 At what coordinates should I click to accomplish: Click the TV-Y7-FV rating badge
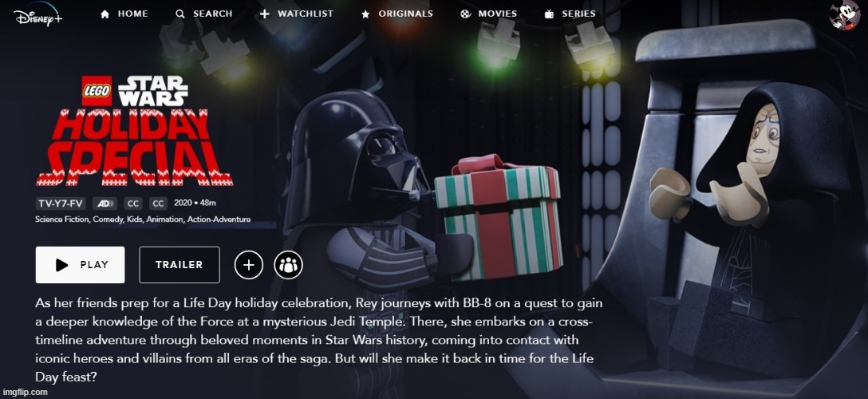(61, 203)
